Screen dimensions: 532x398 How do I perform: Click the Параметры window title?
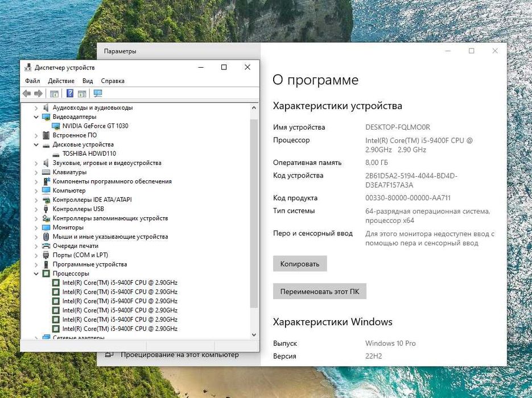pyautogui.click(x=120, y=51)
